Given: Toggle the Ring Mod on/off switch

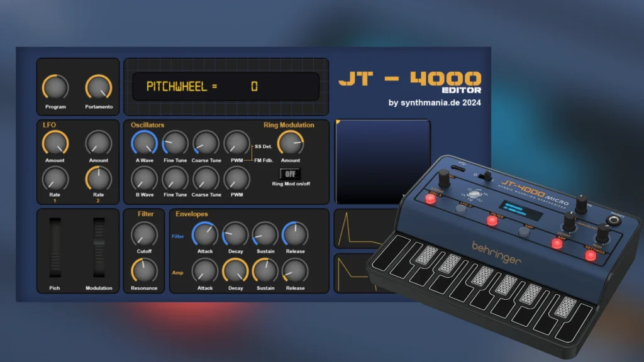Looking at the screenshot, I should (290, 173).
